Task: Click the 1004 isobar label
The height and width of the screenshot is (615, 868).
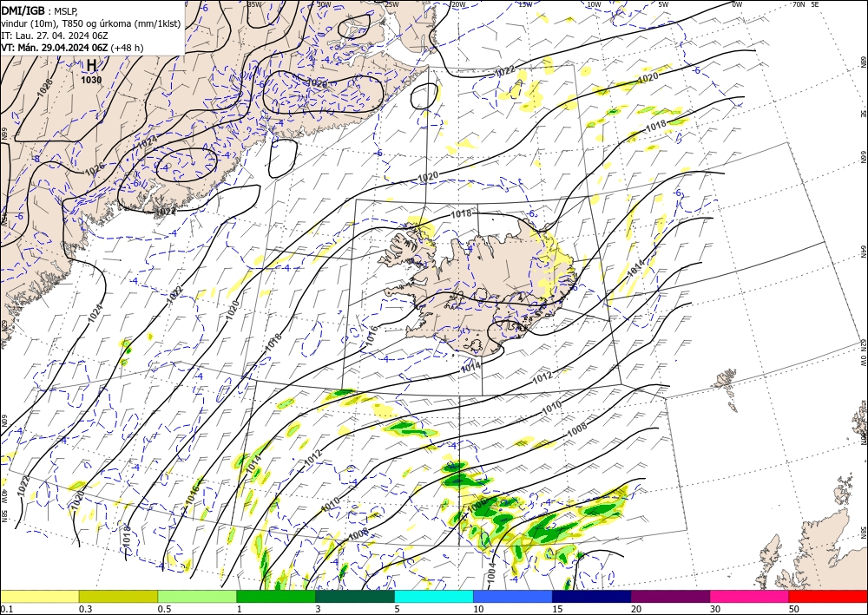Action: [493, 574]
